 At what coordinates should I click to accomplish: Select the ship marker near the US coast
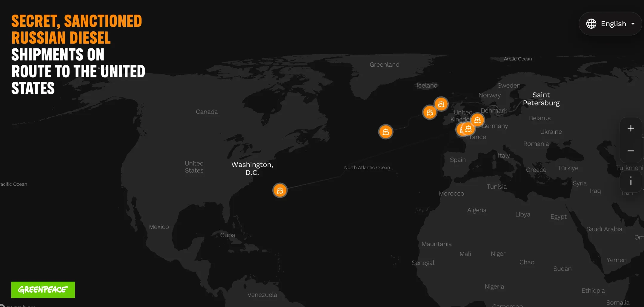point(280,190)
